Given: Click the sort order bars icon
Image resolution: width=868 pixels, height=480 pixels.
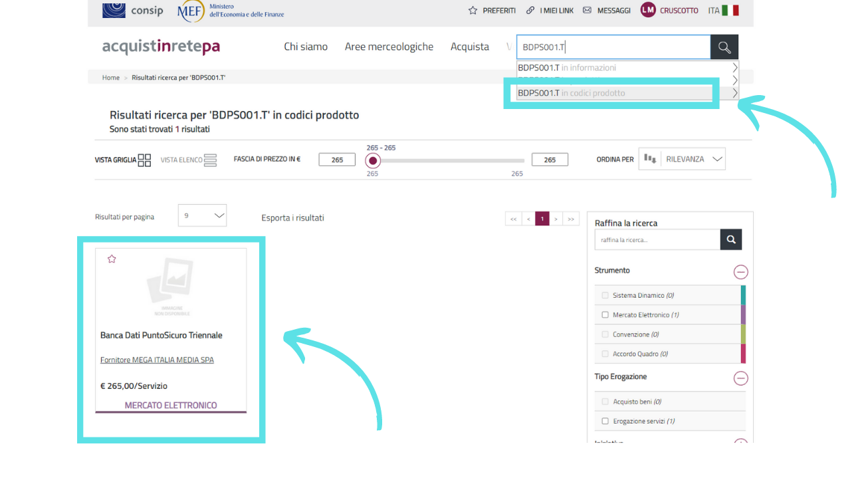Looking at the screenshot, I should point(650,159).
